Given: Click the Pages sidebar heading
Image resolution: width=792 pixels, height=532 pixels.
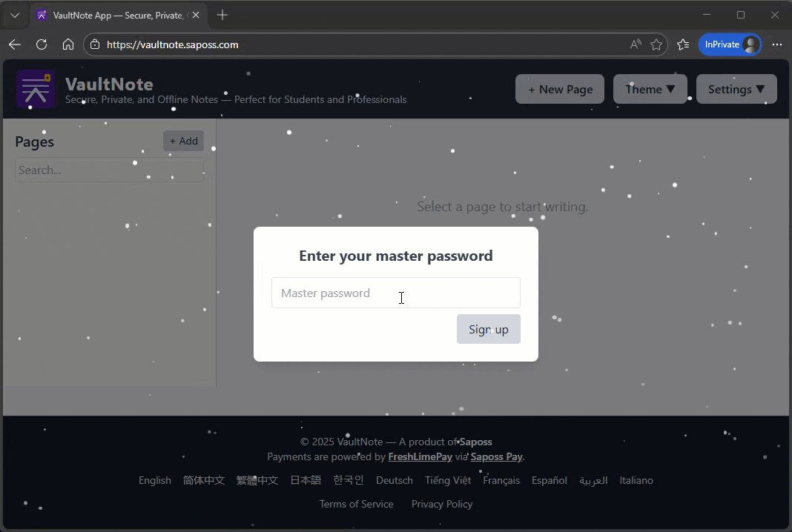Looking at the screenshot, I should [x=34, y=142].
